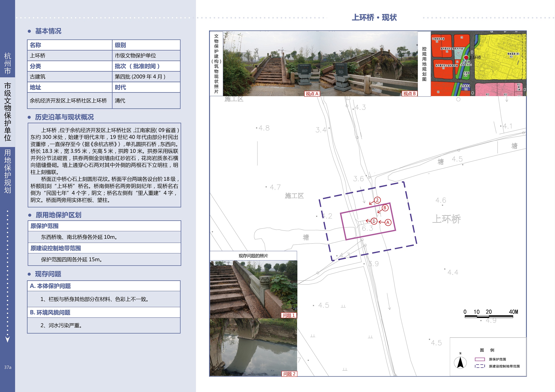
Task: Click the downward arrow in the left sidebar
Action: tap(7, 339)
